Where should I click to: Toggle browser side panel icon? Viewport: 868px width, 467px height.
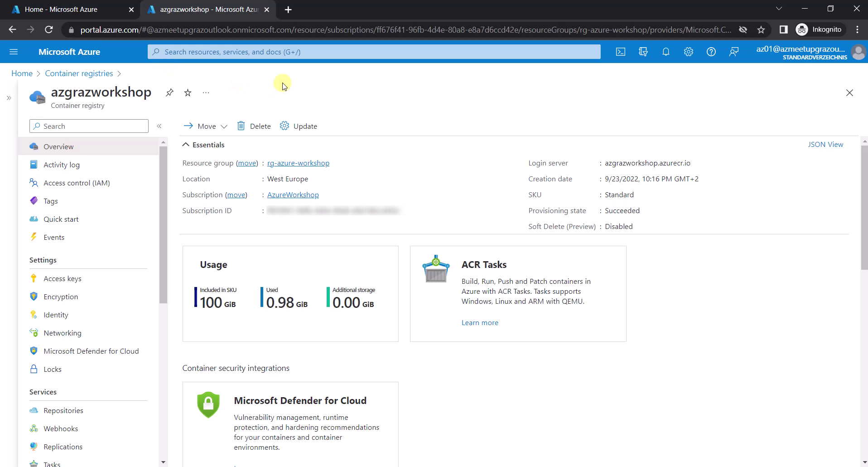783,29
